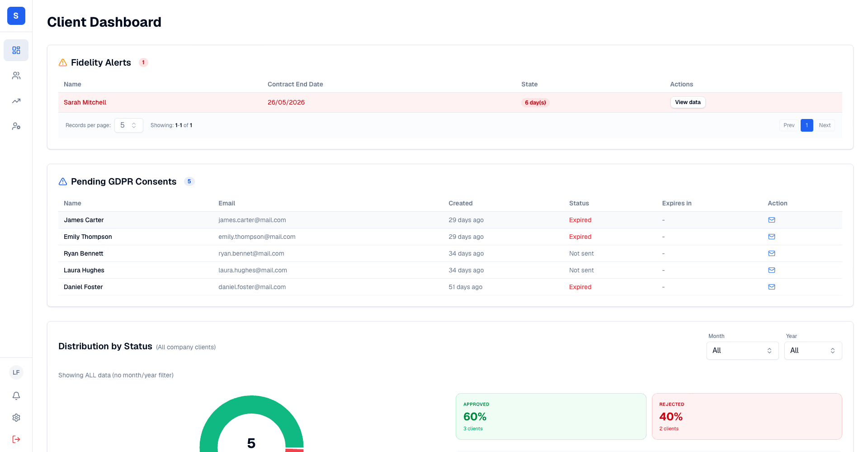
Task: Open the Month filter dropdown
Action: (742, 351)
